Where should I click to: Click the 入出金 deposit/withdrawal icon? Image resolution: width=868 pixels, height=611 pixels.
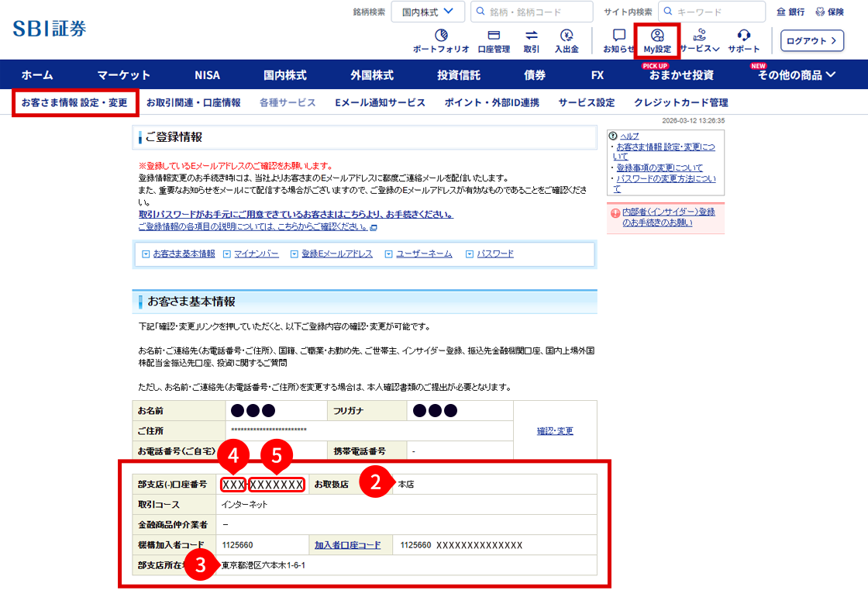tap(567, 41)
